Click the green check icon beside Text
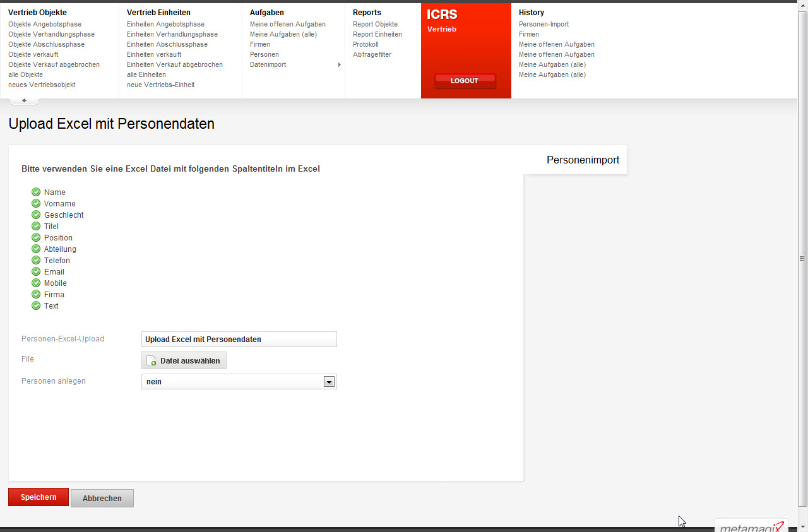The image size is (808, 532). click(36, 305)
